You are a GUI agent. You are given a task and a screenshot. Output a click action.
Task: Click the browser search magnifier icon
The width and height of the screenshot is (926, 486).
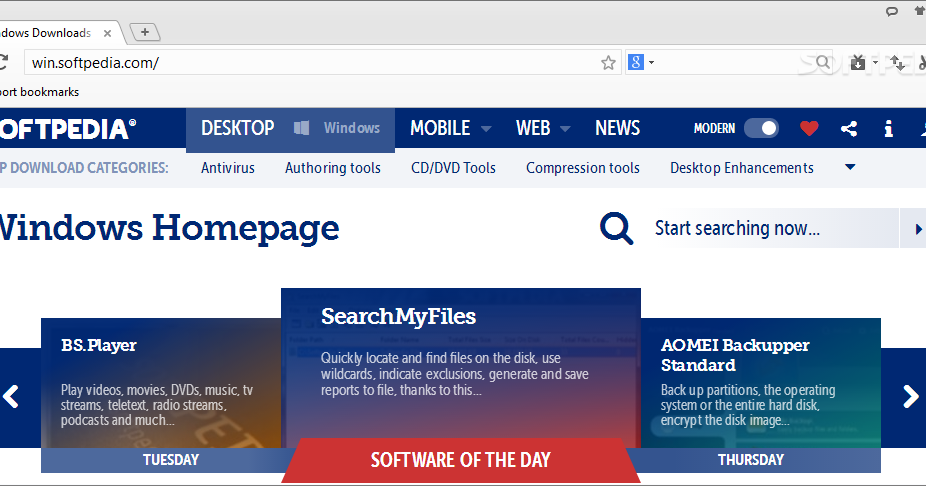(823, 62)
